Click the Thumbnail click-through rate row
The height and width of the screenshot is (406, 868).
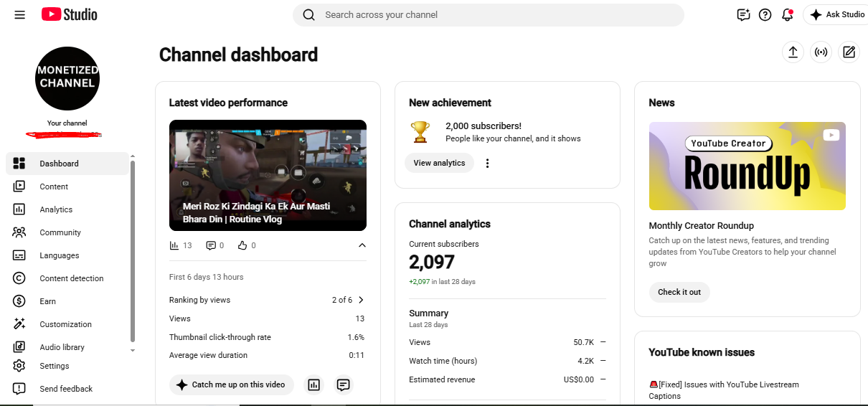[267, 337]
